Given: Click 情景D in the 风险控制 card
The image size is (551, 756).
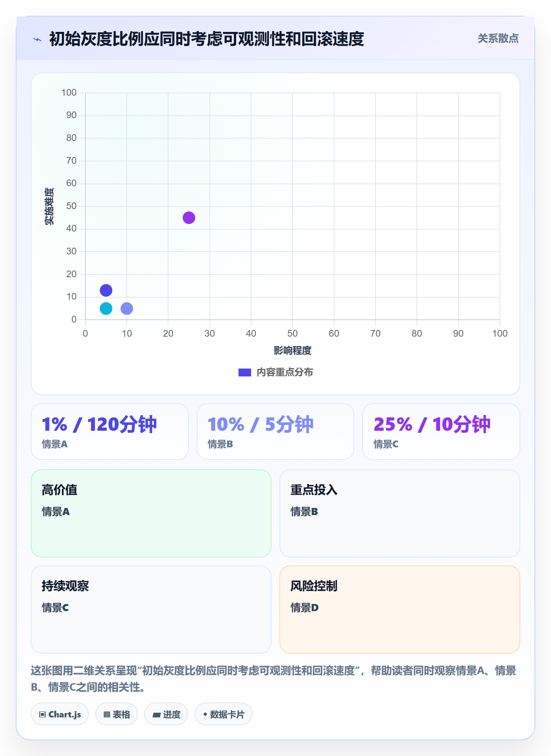Looking at the screenshot, I should [x=305, y=608].
